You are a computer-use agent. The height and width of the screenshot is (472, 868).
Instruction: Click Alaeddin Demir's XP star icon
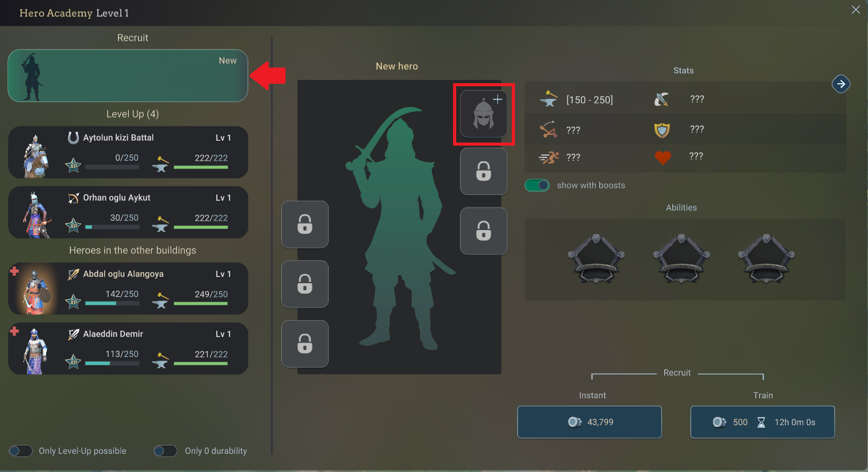[x=73, y=361]
